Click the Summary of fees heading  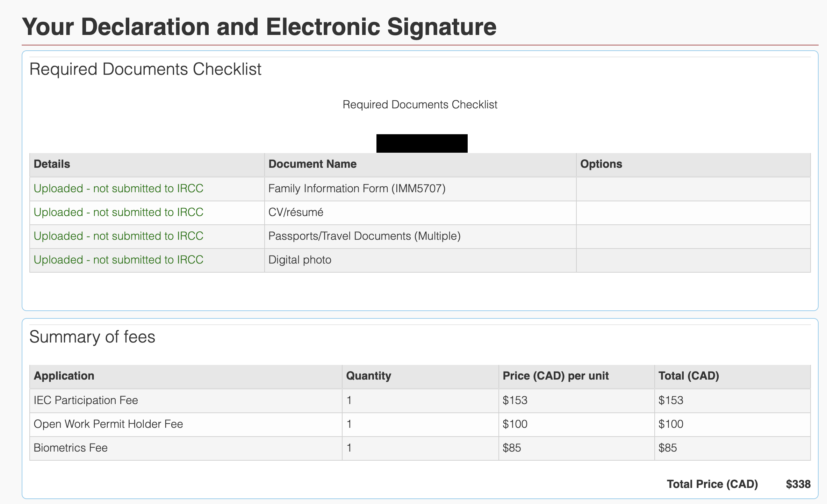tap(92, 337)
